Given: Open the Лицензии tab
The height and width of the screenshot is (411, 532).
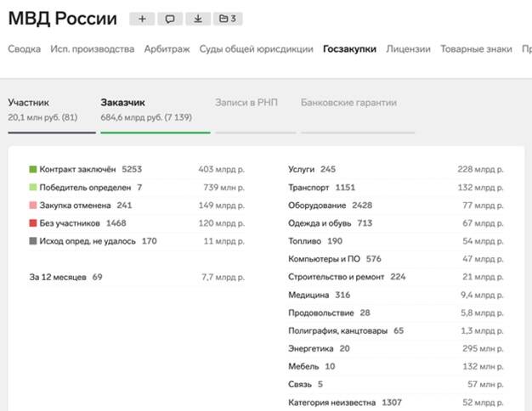Looking at the screenshot, I should 408,49.
